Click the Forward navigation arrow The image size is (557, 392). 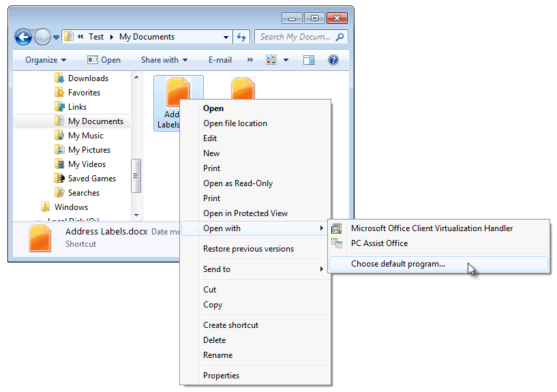coord(43,37)
